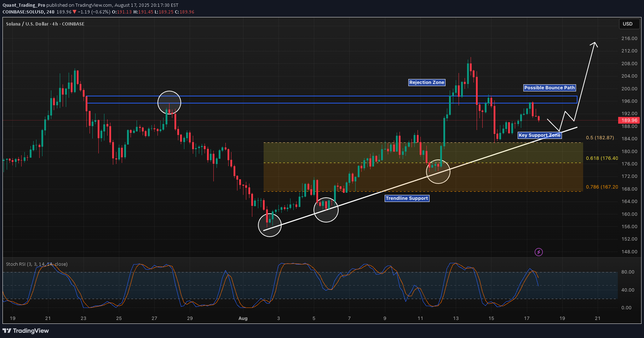Click the 176.00 price axis value
The height and width of the screenshot is (338, 644).
(629, 164)
